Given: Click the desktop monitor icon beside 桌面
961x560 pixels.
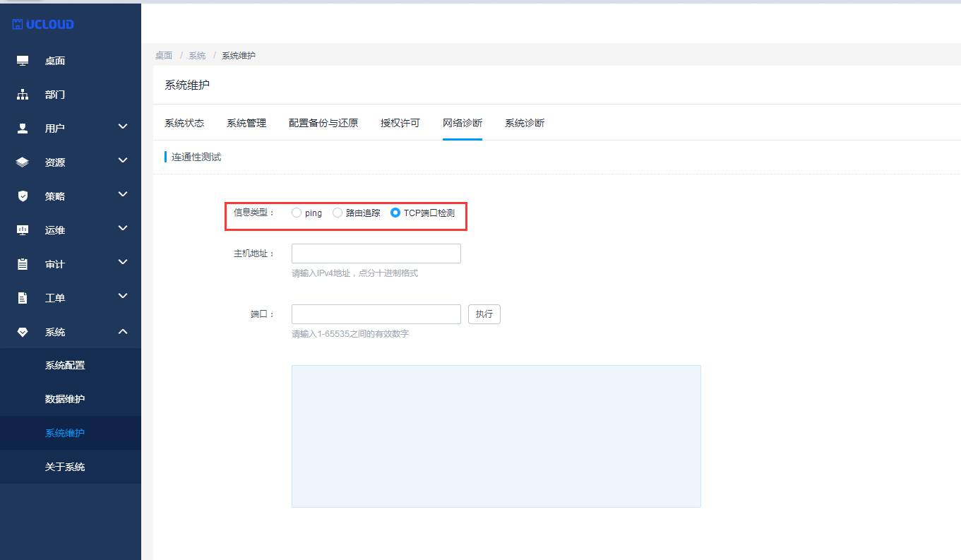Looking at the screenshot, I should click(23, 61).
